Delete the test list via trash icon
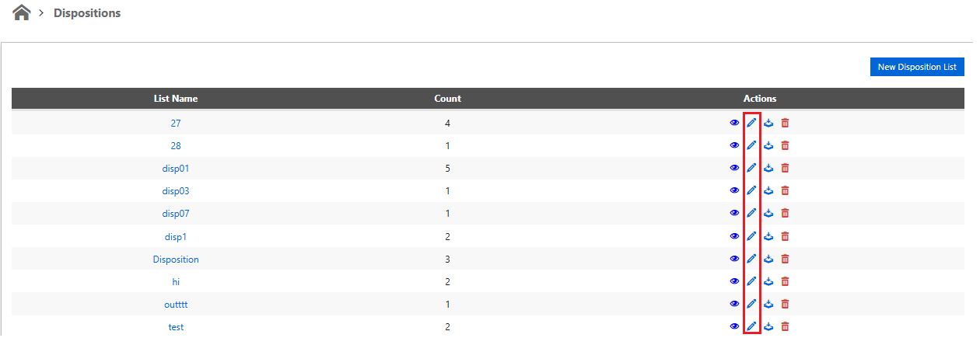 tap(785, 326)
